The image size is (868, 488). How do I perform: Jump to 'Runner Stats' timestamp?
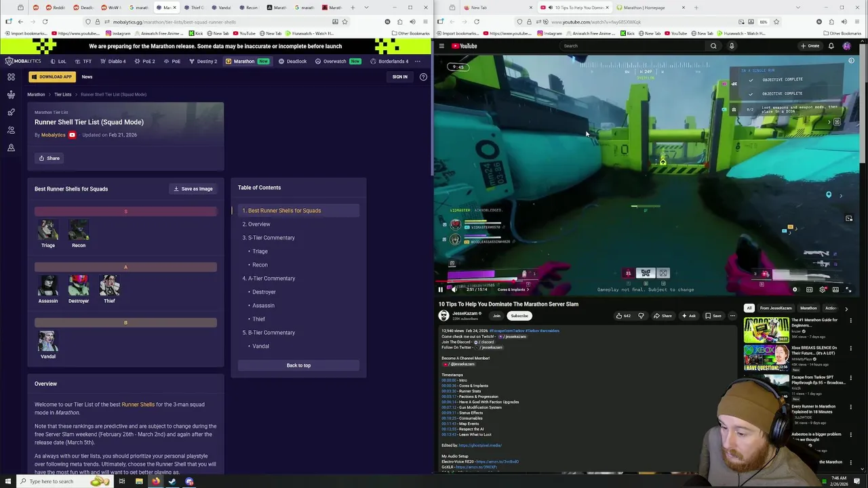click(x=449, y=391)
